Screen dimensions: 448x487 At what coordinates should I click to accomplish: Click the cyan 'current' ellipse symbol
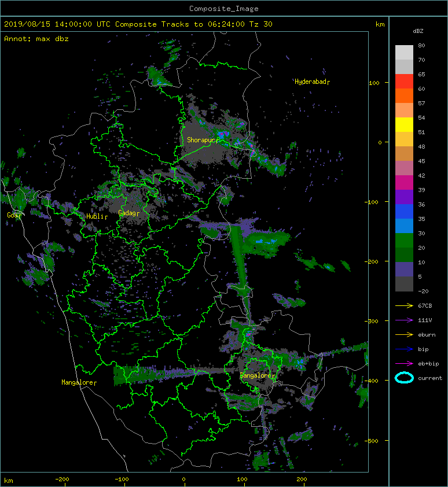point(404,378)
